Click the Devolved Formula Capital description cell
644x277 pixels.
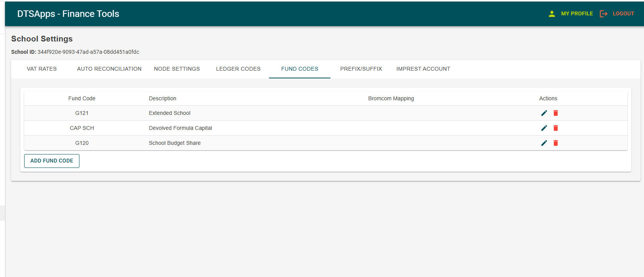point(180,128)
